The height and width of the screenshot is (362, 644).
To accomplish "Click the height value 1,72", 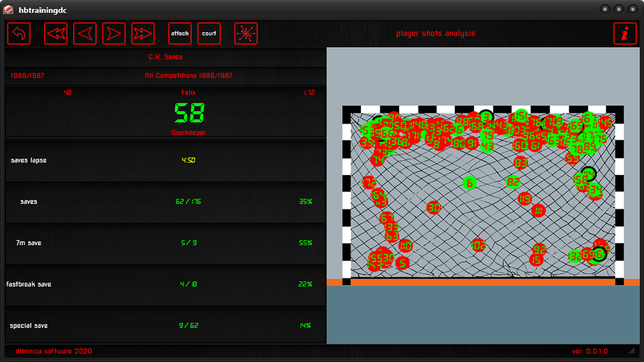I will 309,93.
